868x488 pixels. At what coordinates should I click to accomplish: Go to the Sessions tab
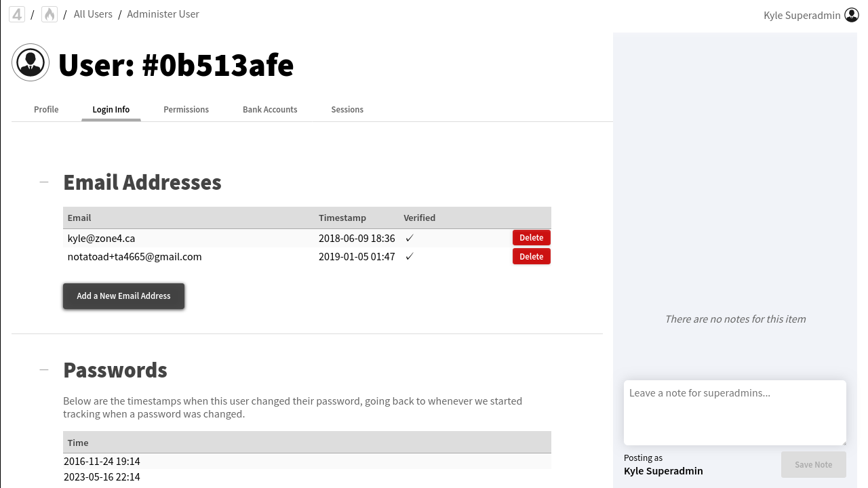pos(347,110)
